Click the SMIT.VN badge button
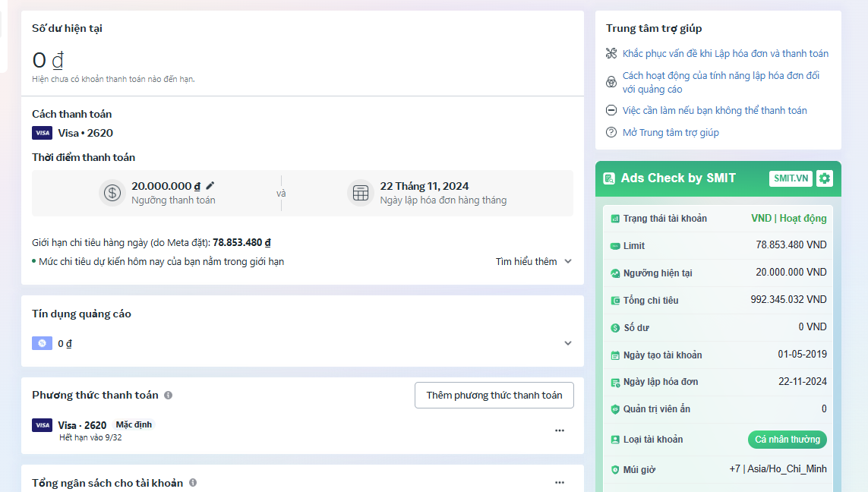Image resolution: width=868 pixels, height=492 pixels. point(791,178)
